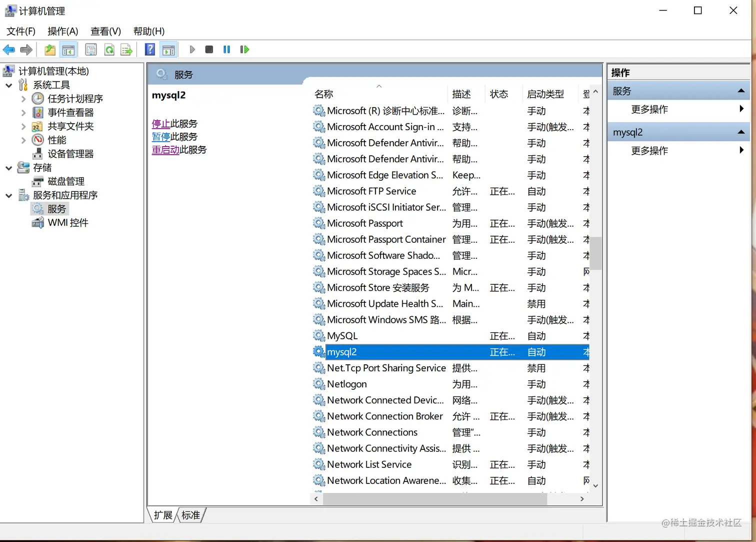Click the gear icon beside Network Connections
The width and height of the screenshot is (756, 542).
tap(319, 432)
